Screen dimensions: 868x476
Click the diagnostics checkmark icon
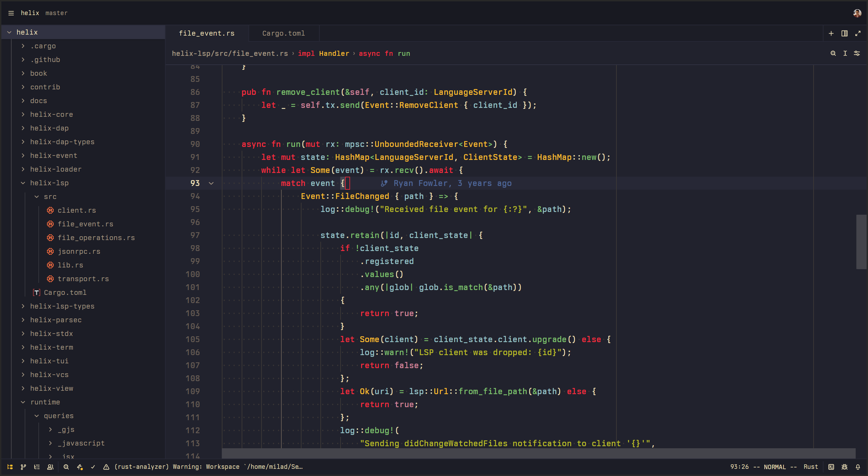tap(93, 467)
